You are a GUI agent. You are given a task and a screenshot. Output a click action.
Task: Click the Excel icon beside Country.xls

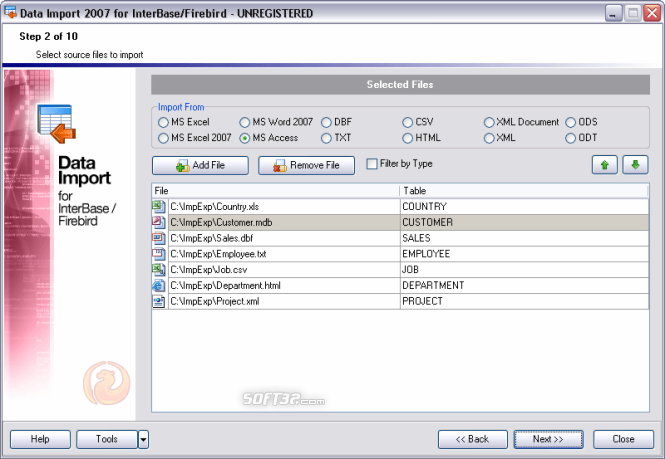159,207
